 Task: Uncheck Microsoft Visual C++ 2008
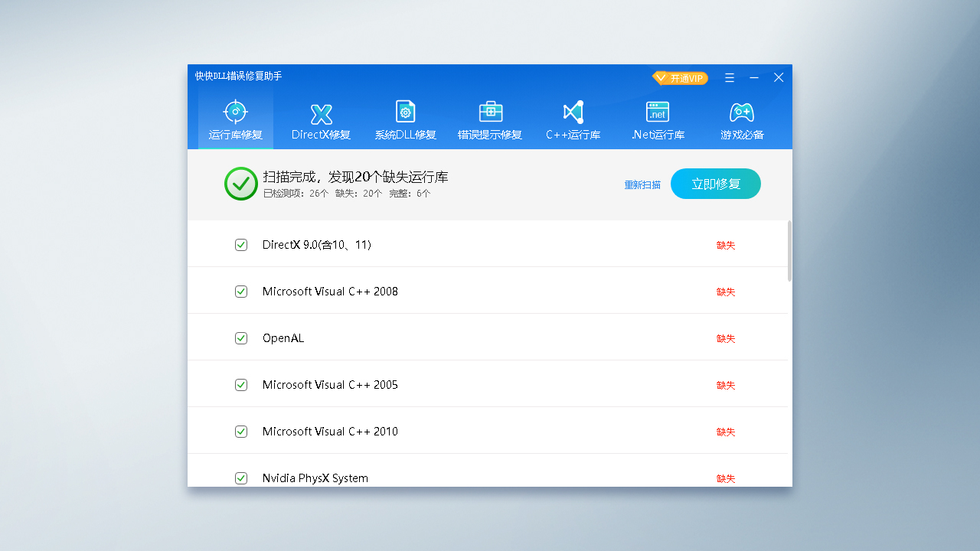tap(241, 291)
